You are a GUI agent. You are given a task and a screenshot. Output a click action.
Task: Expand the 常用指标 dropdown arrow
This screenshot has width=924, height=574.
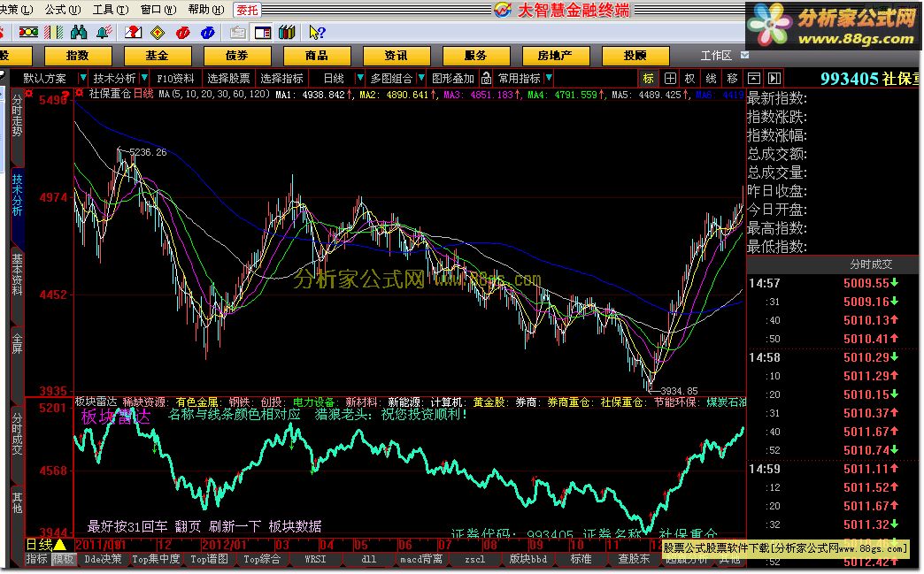coord(549,79)
